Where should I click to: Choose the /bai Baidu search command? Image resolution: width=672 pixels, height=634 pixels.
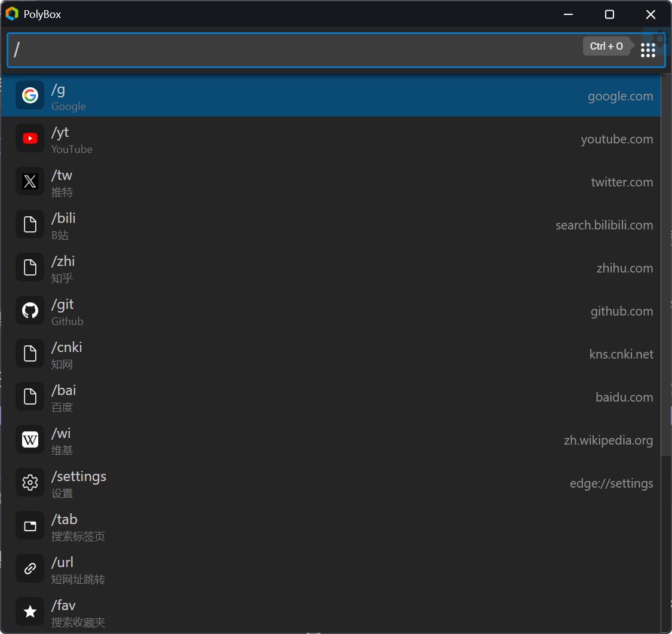click(331, 397)
